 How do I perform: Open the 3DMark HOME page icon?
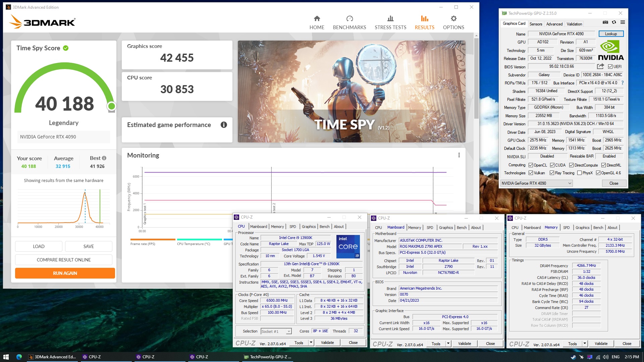click(317, 19)
